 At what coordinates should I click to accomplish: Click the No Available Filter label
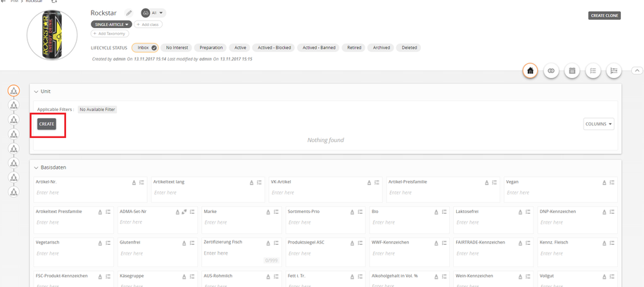[x=98, y=110]
